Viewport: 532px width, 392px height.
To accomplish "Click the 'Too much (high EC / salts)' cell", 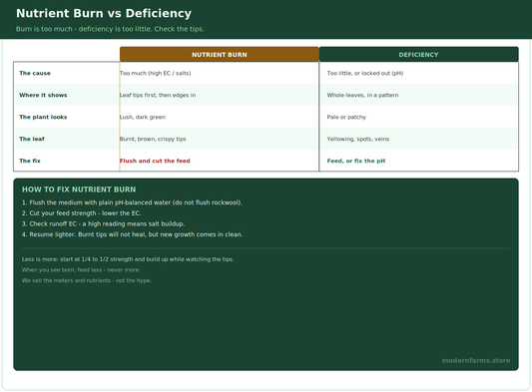I will point(155,73).
